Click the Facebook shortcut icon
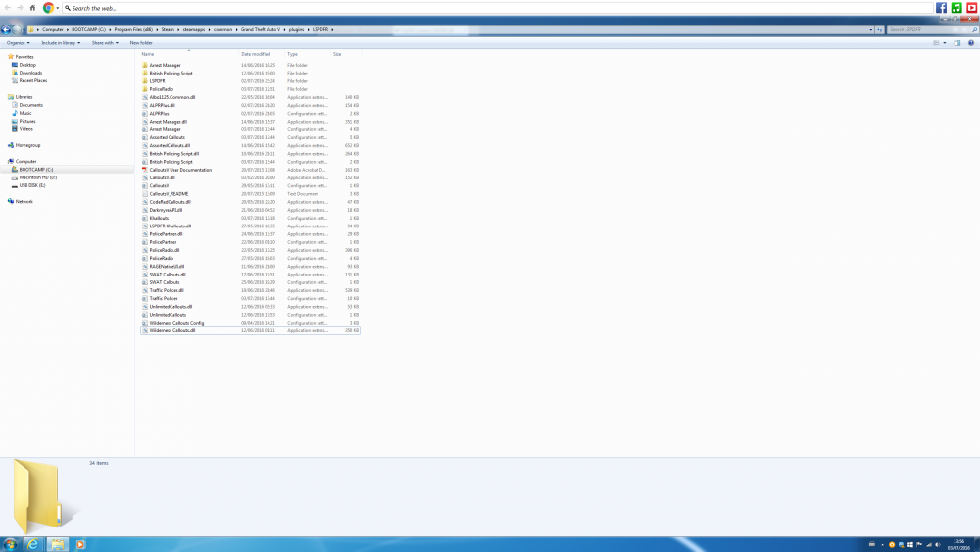This screenshot has height=552, width=980. pos(941,8)
